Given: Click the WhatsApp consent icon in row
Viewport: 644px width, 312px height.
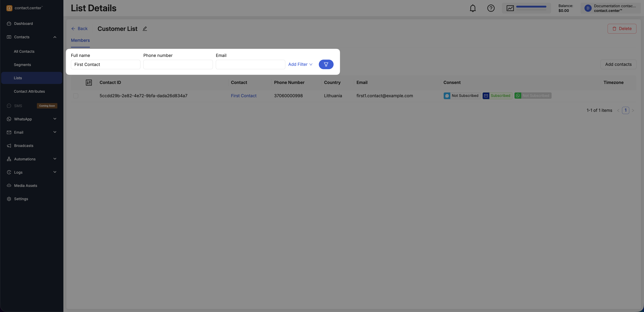Looking at the screenshot, I should tap(518, 96).
